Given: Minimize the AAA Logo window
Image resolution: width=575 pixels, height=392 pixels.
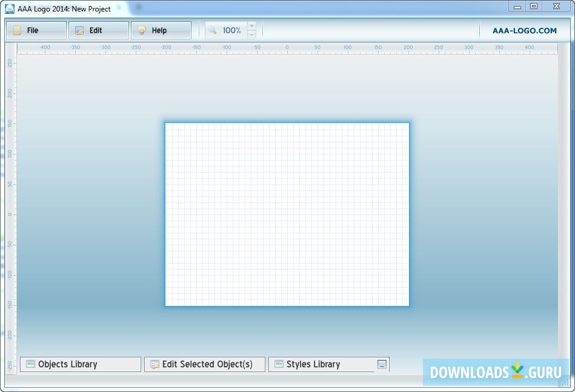Looking at the screenshot, I should pyautogui.click(x=517, y=7).
